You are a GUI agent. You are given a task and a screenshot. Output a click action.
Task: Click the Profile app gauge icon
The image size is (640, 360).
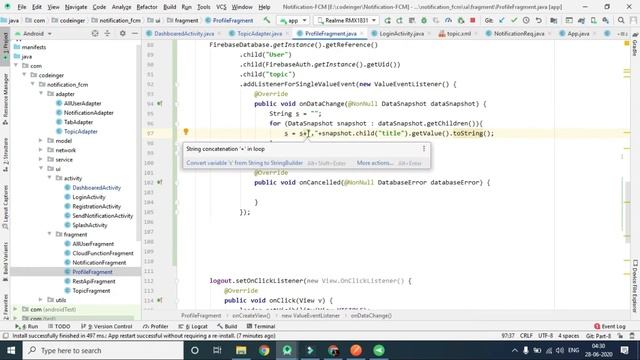pos(448,20)
